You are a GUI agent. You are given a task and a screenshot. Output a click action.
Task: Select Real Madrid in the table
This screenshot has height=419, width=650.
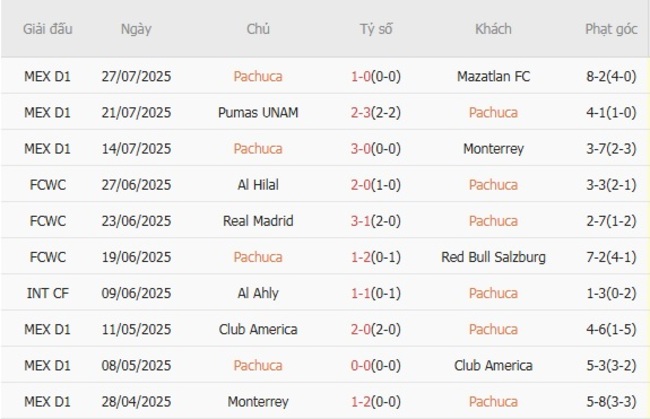click(x=257, y=221)
